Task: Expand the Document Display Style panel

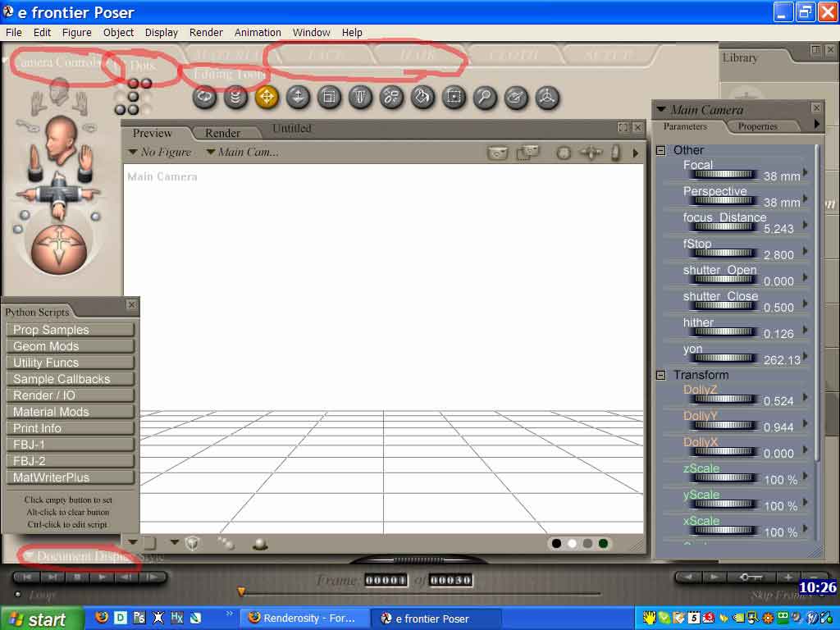Action: 29,556
